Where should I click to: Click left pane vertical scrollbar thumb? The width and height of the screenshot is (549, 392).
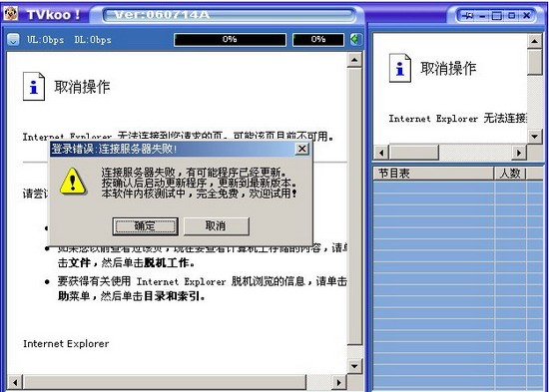click(x=354, y=205)
